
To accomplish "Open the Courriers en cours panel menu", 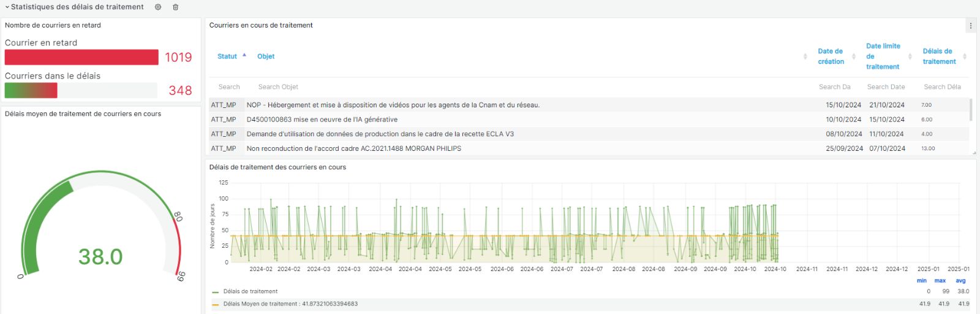I will pyautogui.click(x=970, y=26).
